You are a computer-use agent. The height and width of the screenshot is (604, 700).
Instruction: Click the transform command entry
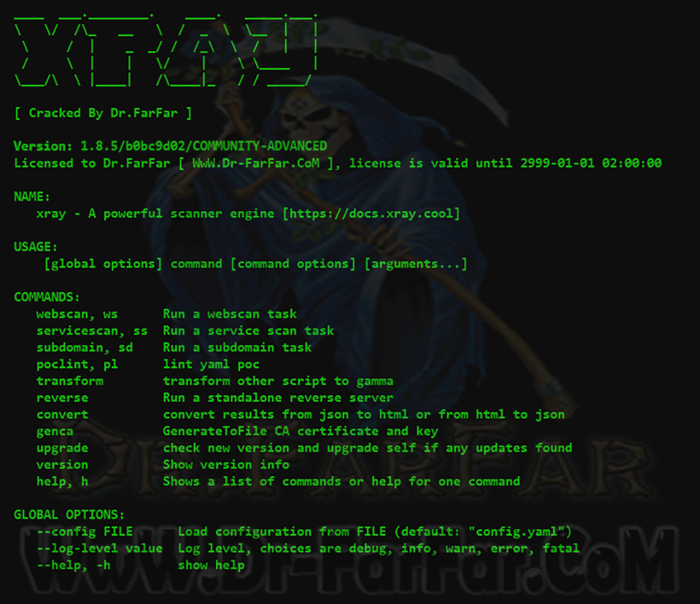(x=69, y=380)
